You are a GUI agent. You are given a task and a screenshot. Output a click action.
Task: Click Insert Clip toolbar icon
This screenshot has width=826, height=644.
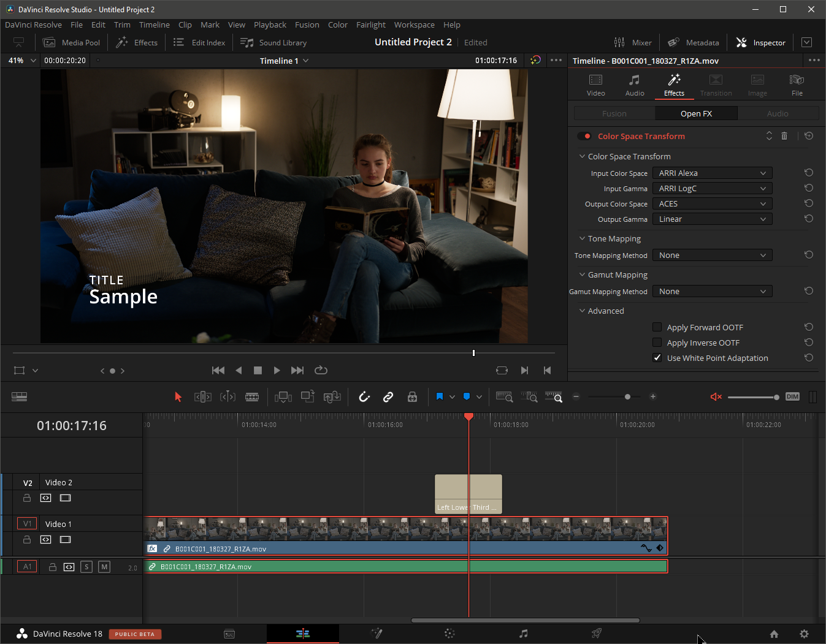[x=283, y=397]
